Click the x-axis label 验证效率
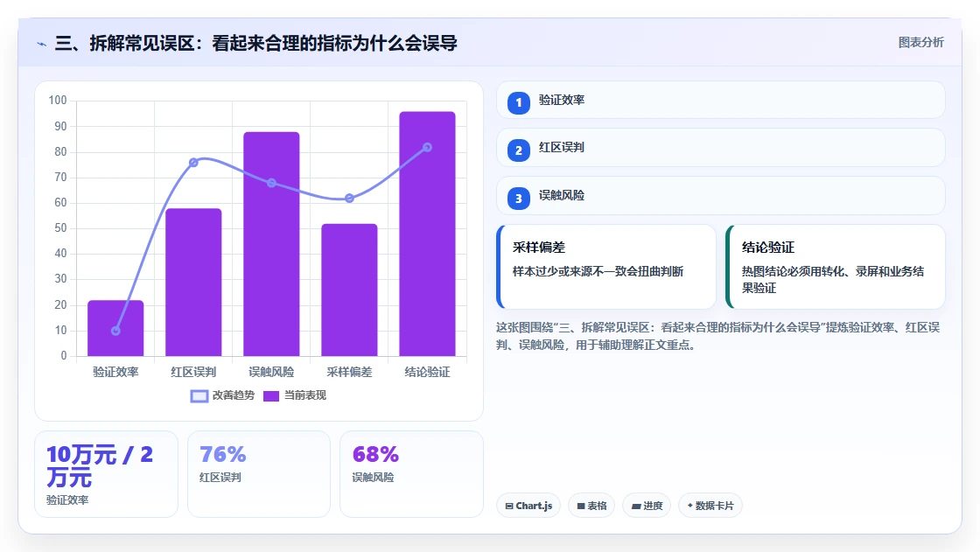Image resolution: width=980 pixels, height=552 pixels. click(115, 372)
